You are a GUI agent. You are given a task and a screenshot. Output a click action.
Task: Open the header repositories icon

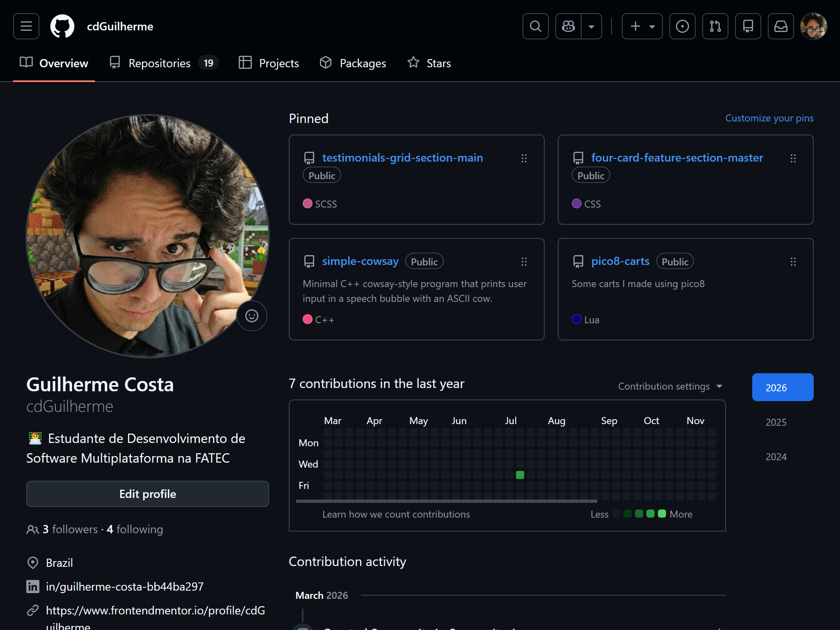[748, 26]
